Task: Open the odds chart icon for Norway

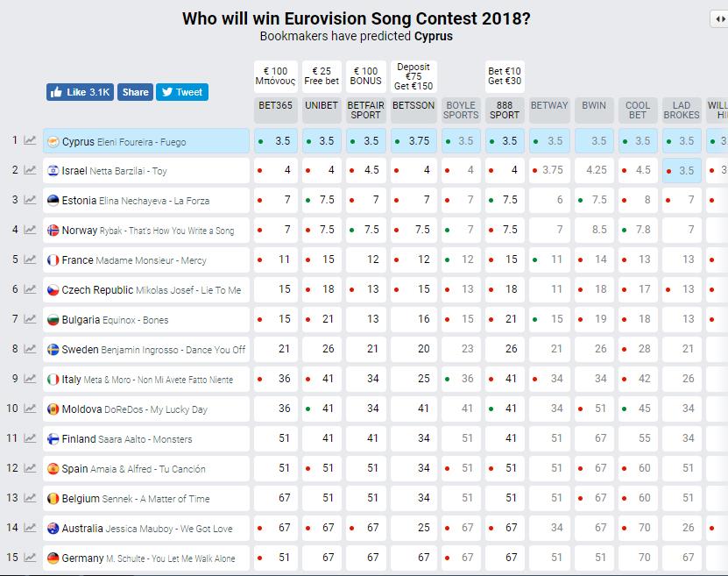Action: pyautogui.click(x=30, y=231)
